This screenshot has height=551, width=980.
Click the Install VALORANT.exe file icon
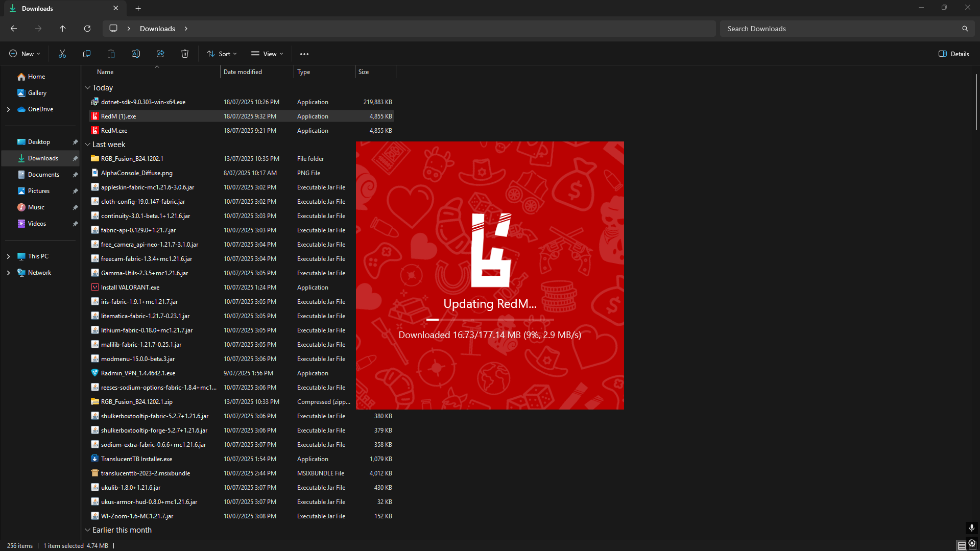tap(95, 288)
